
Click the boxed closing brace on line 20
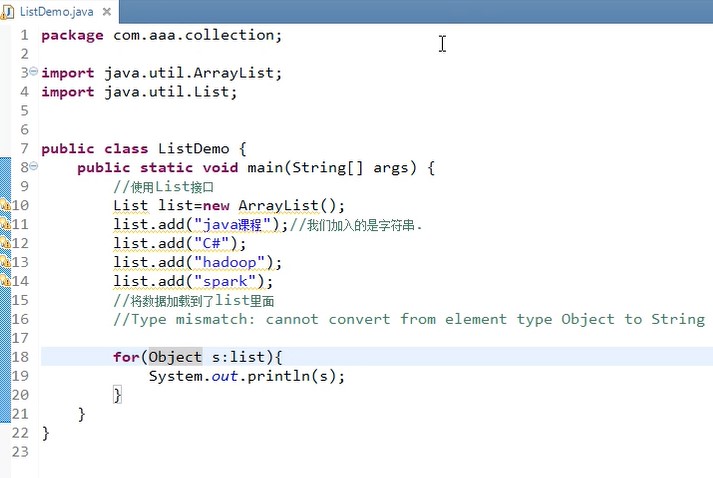117,395
